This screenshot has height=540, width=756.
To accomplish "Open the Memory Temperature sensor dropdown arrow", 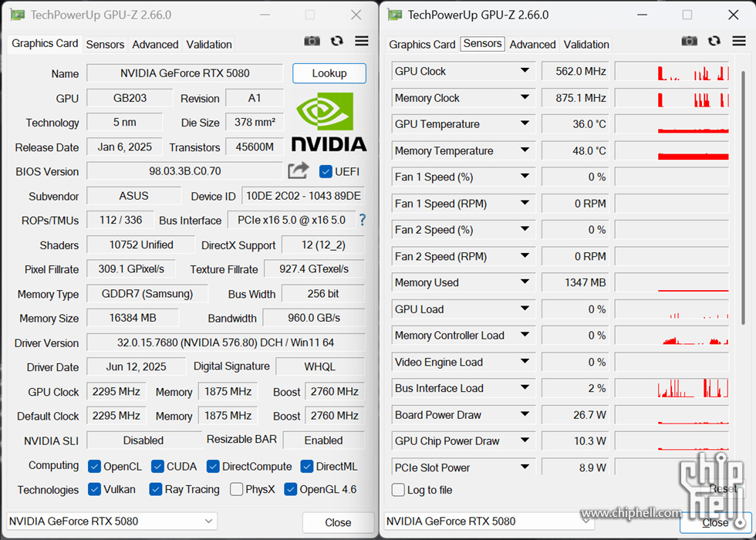I will 525,150.
